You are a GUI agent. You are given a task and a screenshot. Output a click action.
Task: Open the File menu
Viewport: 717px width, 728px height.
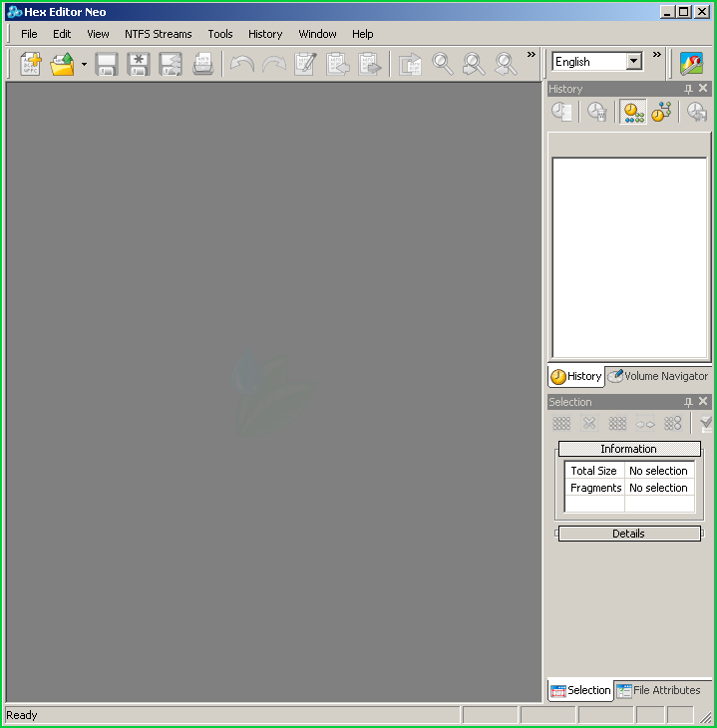(x=29, y=34)
